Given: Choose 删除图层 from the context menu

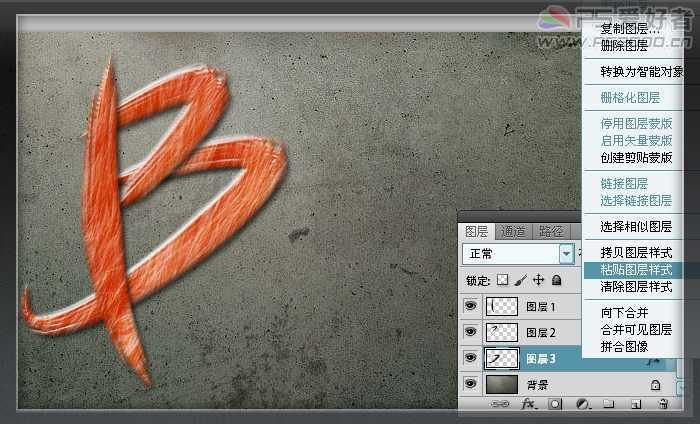Looking at the screenshot, I should [624, 45].
